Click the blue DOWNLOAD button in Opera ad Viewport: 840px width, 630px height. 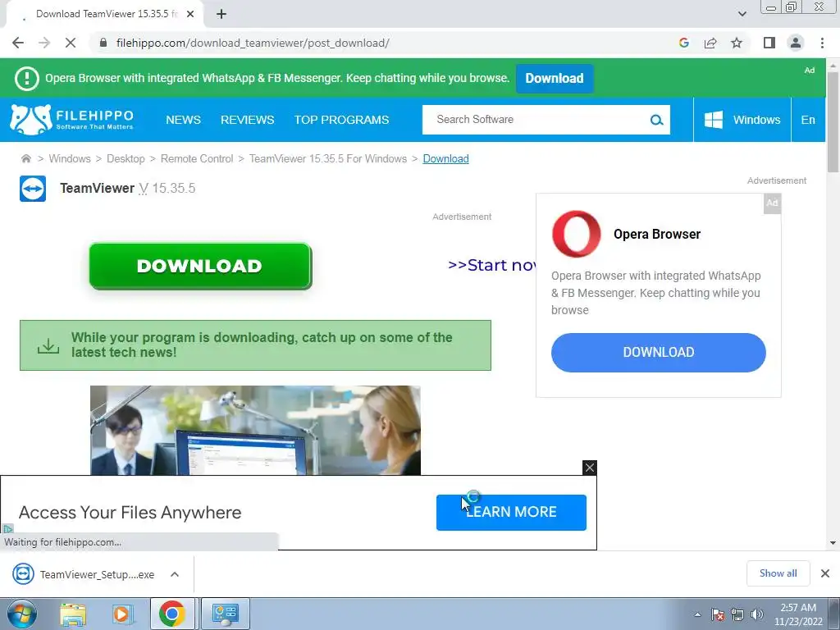pyautogui.click(x=659, y=353)
